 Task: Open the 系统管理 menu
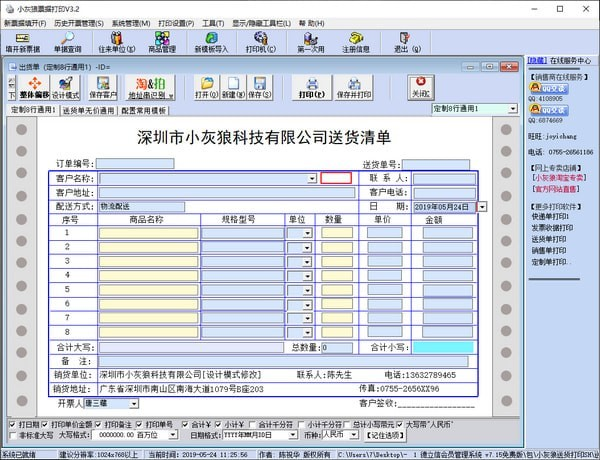click(130, 21)
